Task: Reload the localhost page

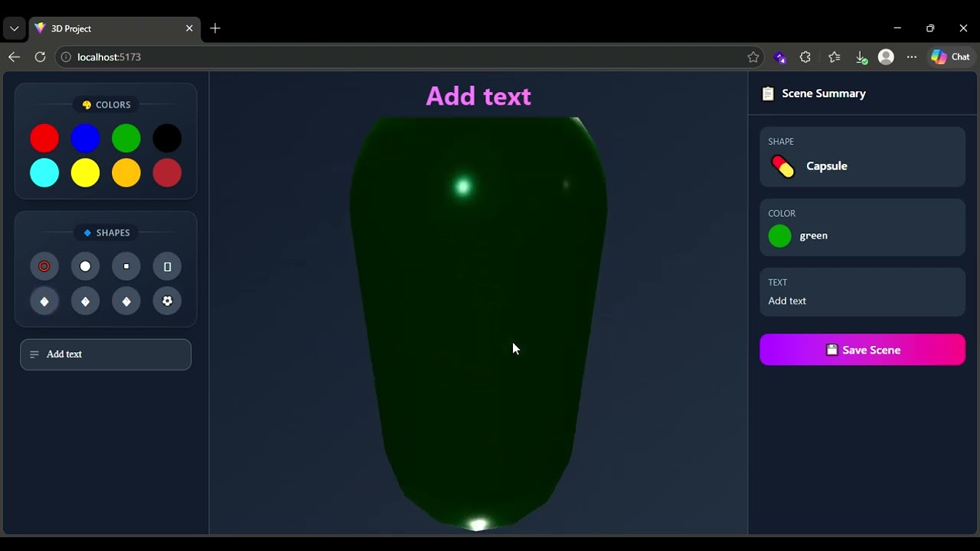Action: coord(40,57)
